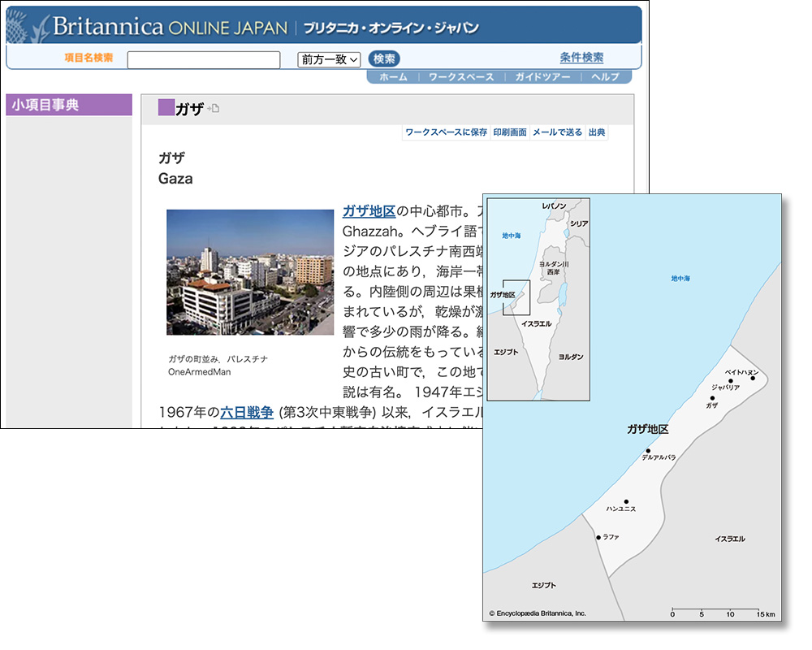Click the ガザ city dot on the map
Image resolution: width=812 pixels, height=650 pixels.
712,398
